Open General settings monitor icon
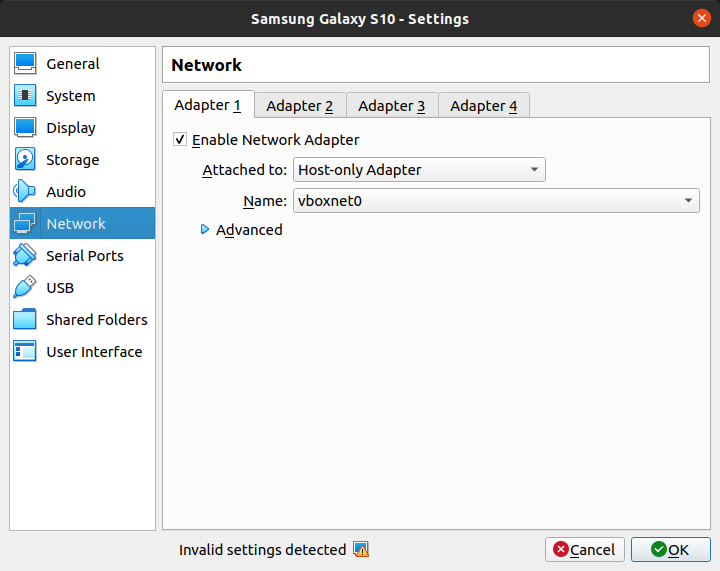Image resolution: width=720 pixels, height=571 pixels. click(x=25, y=63)
